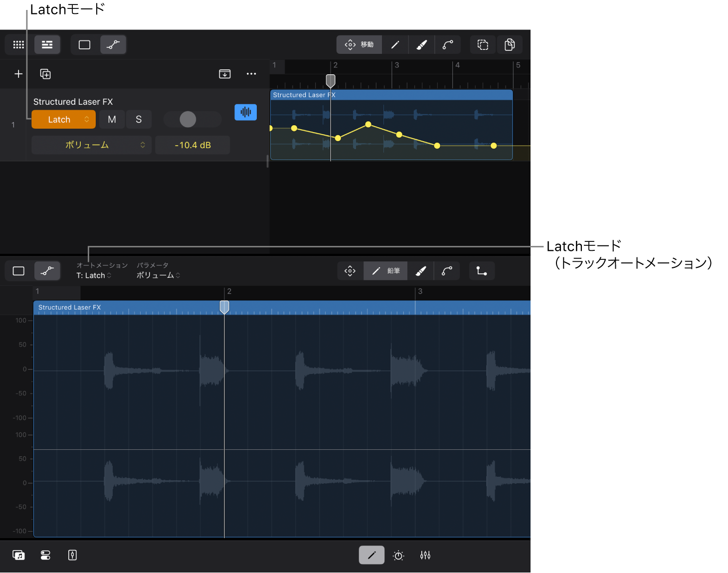The height and width of the screenshot is (573, 728).
Task: Select the Move (移動) tool in tracks toolbar
Action: [359, 45]
